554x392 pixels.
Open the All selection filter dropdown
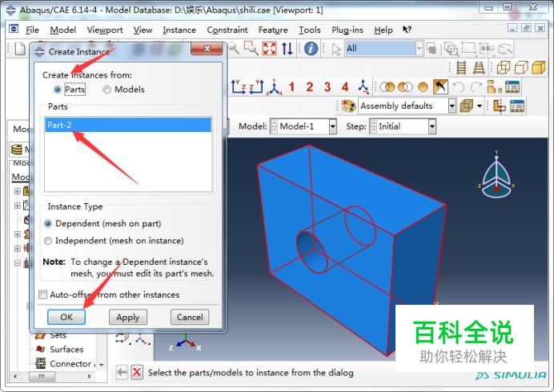pos(419,48)
